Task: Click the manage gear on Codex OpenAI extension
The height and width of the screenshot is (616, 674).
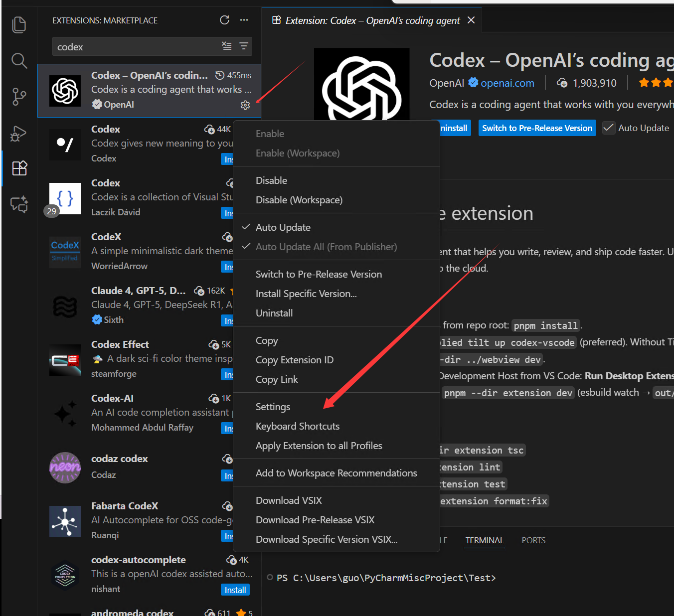Action: [245, 105]
